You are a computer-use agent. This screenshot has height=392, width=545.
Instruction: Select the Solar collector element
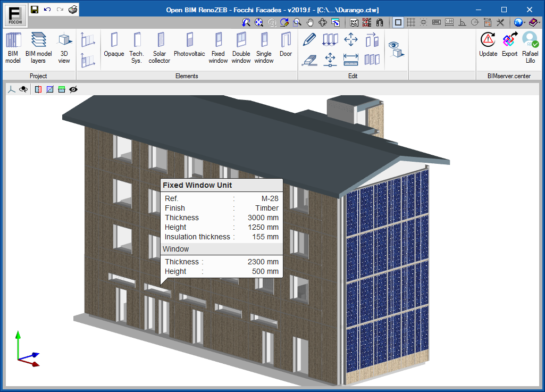[x=160, y=48]
